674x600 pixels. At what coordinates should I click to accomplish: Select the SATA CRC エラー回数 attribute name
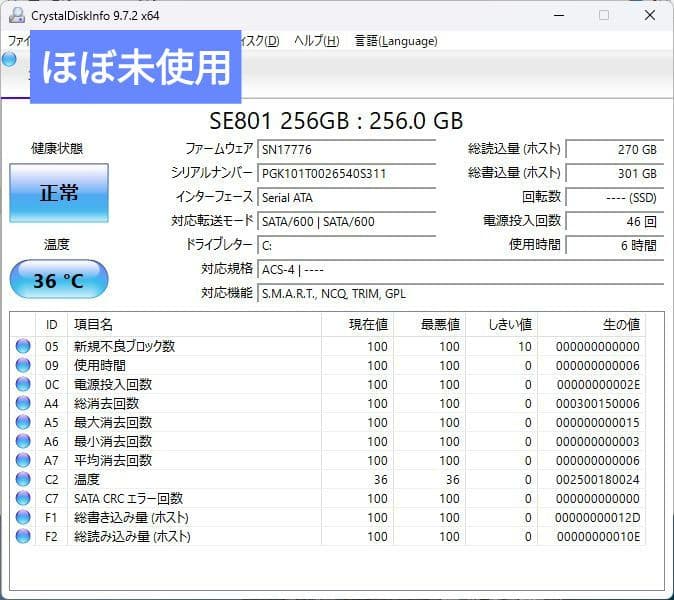[129, 498]
